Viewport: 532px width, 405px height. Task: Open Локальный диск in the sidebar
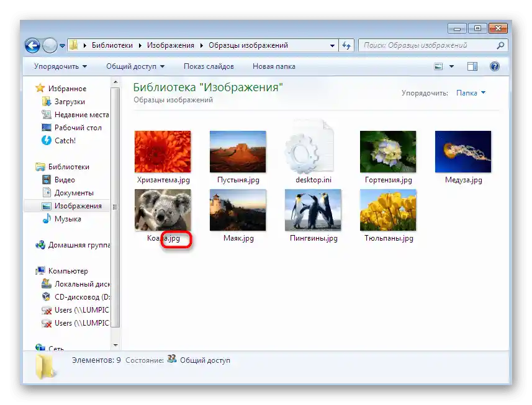[x=82, y=284]
